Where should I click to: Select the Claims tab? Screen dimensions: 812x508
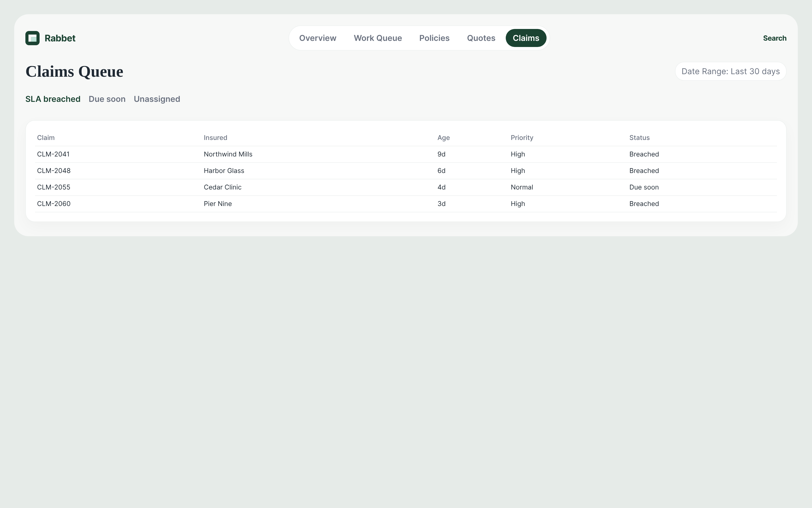(x=526, y=38)
